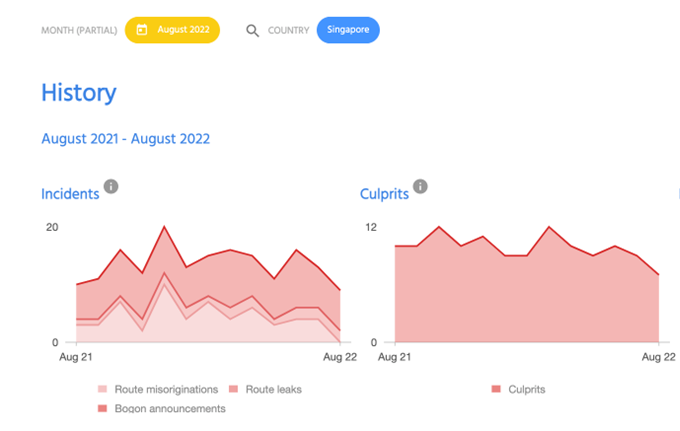680x431 pixels.
Task: Click the Route leaks legend label
Action: 274,389
